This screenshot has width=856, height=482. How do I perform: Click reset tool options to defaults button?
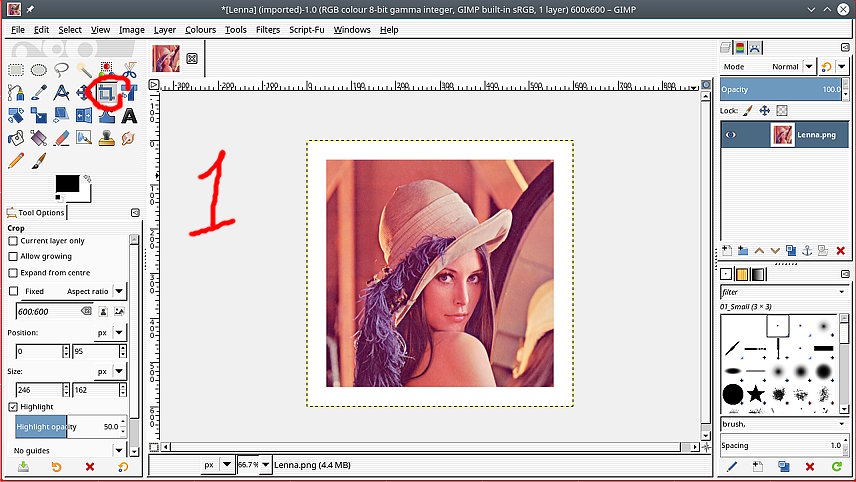[x=123, y=466]
